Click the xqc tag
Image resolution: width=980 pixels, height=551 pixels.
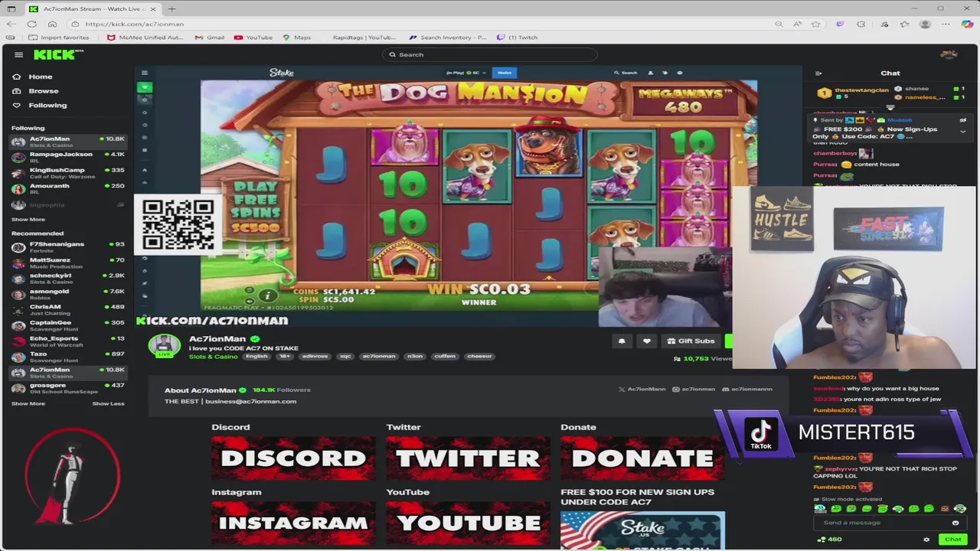[345, 357]
